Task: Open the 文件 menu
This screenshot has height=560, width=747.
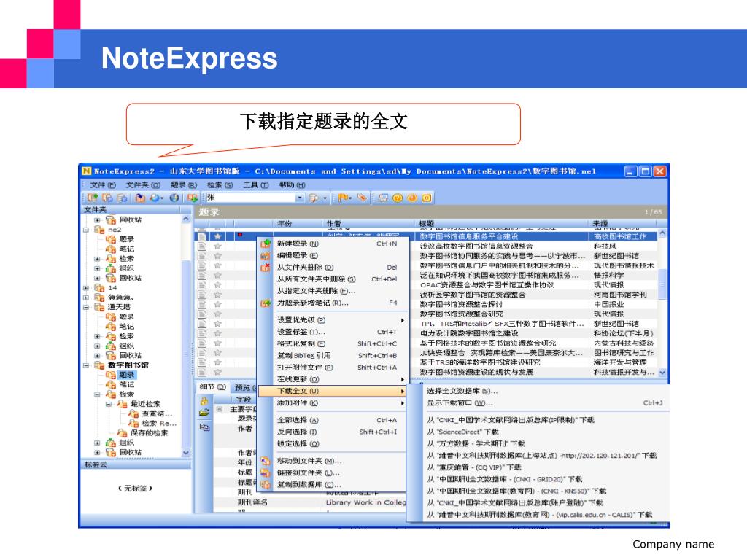Action: tap(103, 184)
